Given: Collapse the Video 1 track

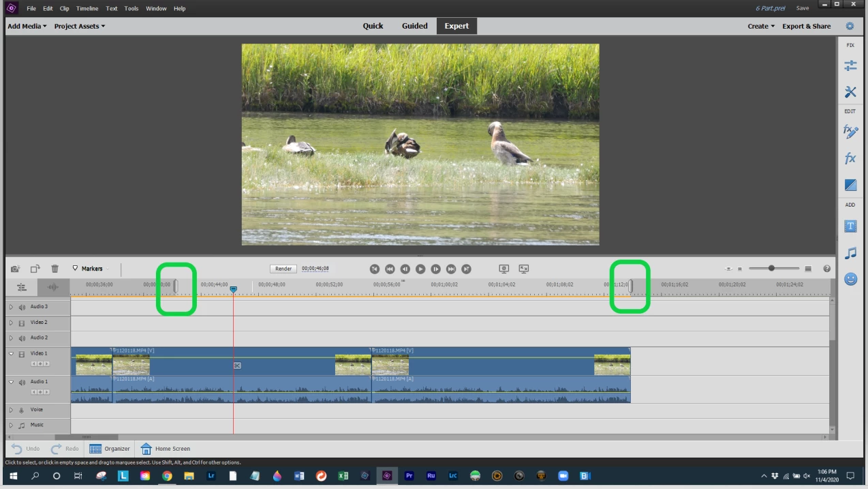Looking at the screenshot, I should click(11, 354).
